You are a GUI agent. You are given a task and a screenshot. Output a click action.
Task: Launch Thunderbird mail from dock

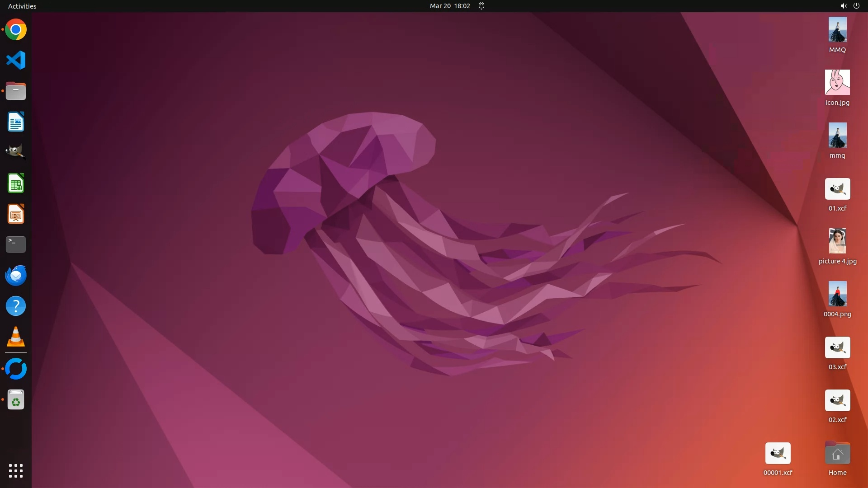coord(16,275)
